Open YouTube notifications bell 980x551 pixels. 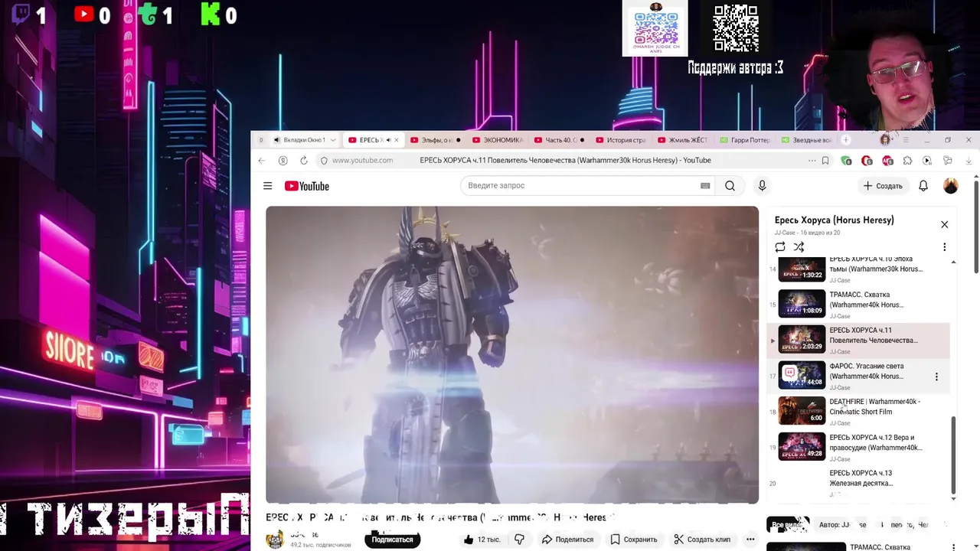point(923,186)
